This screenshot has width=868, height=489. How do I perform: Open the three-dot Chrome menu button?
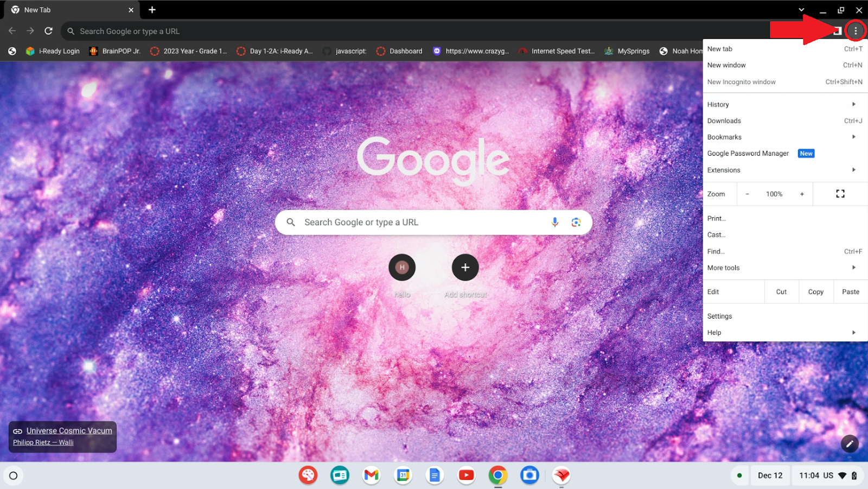(856, 31)
